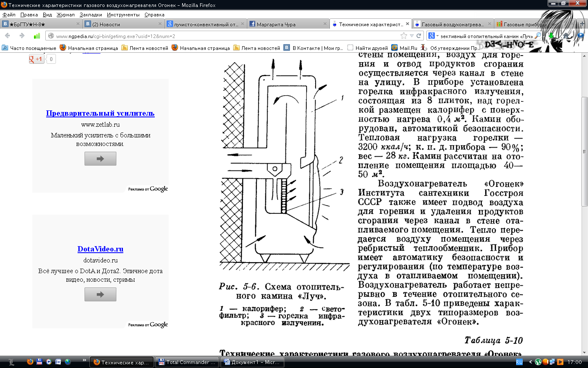
Task: Open the Справка menu
Action: coord(154,14)
